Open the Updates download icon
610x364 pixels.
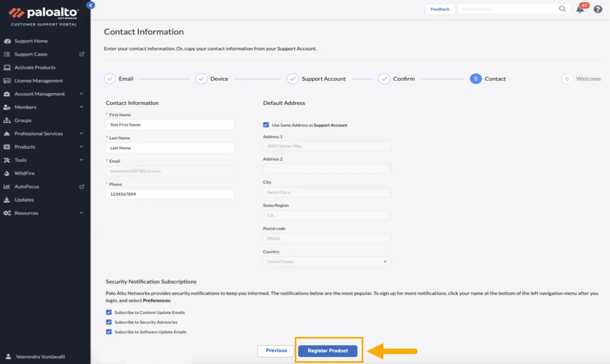click(7, 200)
